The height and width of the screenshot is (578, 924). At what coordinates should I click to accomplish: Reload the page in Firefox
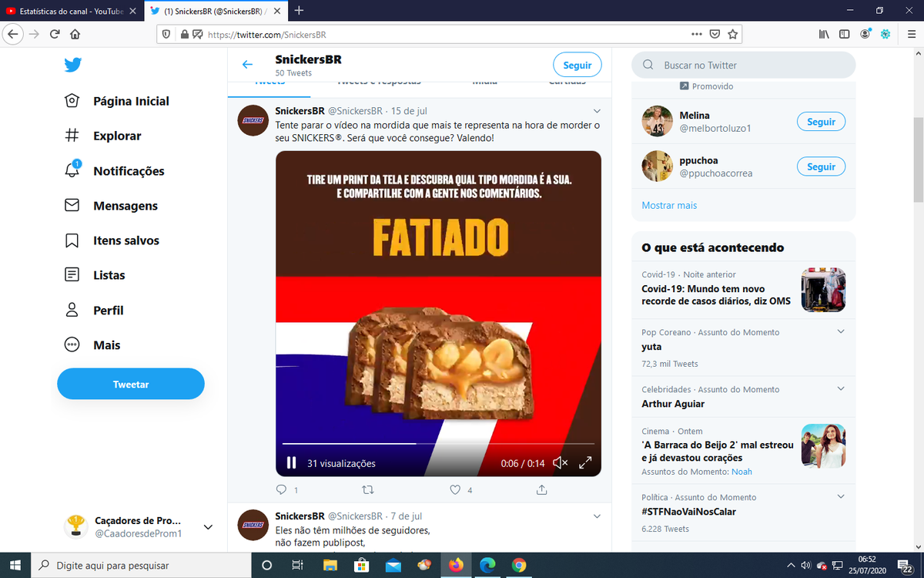click(x=55, y=34)
